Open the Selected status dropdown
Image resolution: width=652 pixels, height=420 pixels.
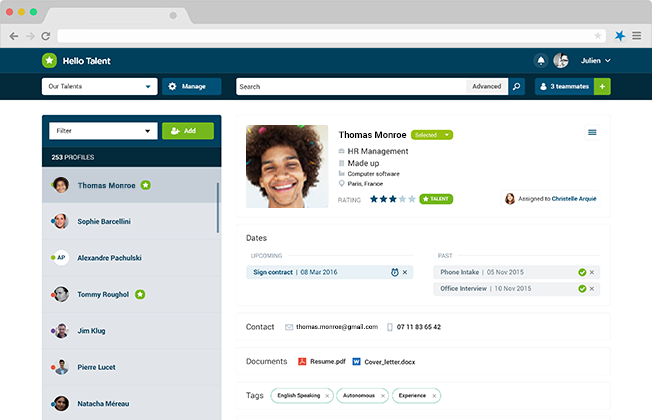[432, 135]
